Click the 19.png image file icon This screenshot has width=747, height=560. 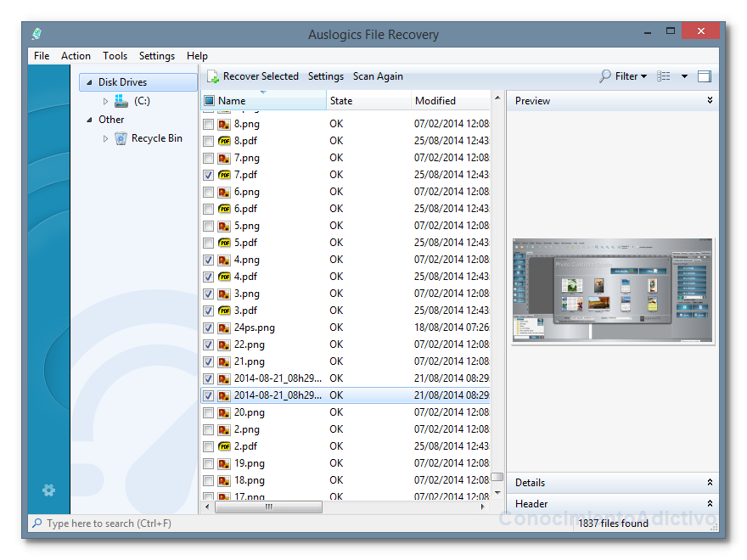[224, 463]
